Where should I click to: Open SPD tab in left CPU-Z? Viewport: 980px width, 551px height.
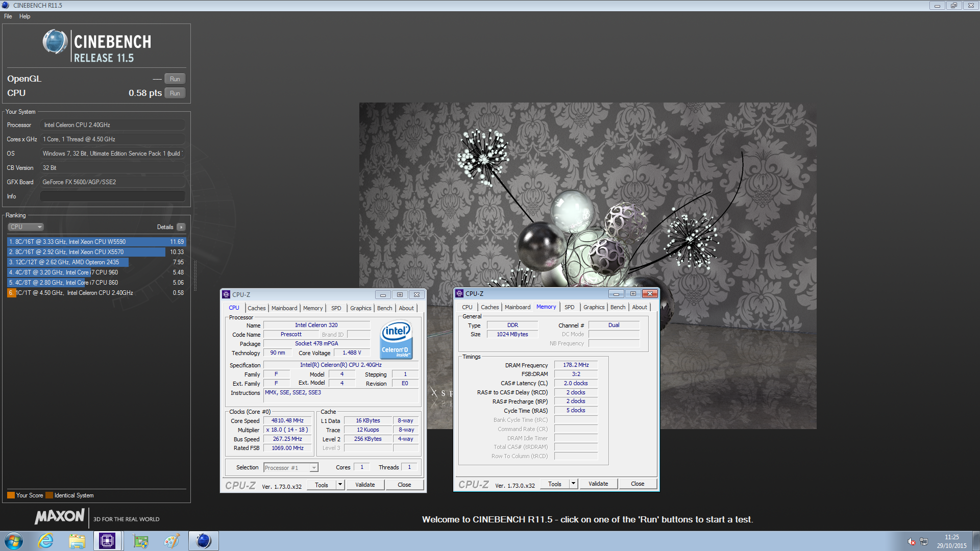point(336,308)
